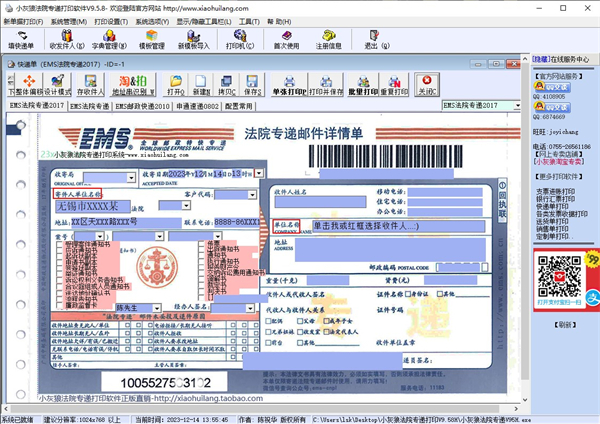The height and width of the screenshot is (424, 600).
Task: Open 模板管理 template manager
Action: (x=152, y=40)
